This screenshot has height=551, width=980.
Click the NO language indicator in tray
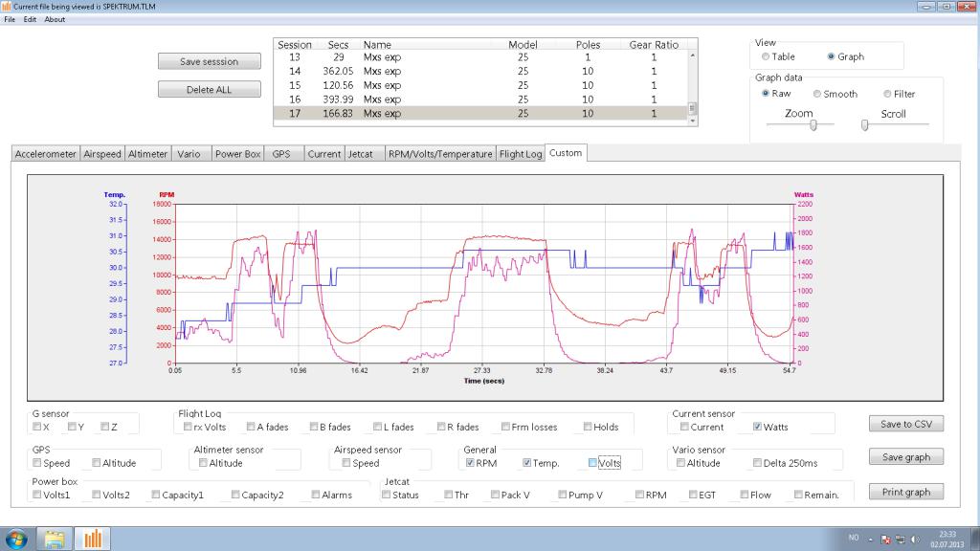pos(853,539)
